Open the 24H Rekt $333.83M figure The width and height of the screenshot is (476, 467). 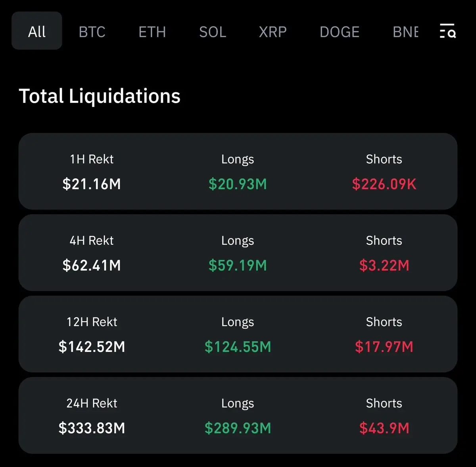[92, 428]
